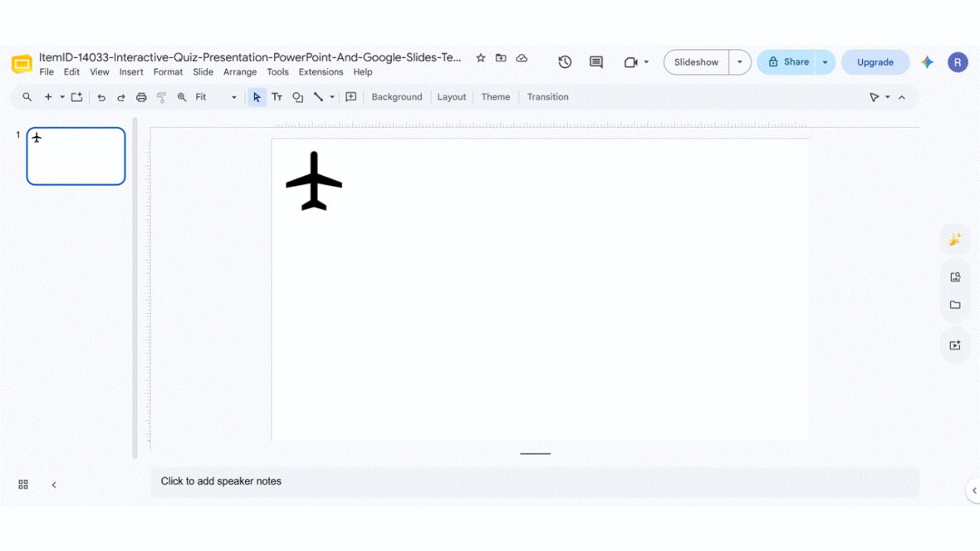This screenshot has height=551, width=980.
Task: Select the line drawing tool
Action: (x=318, y=97)
